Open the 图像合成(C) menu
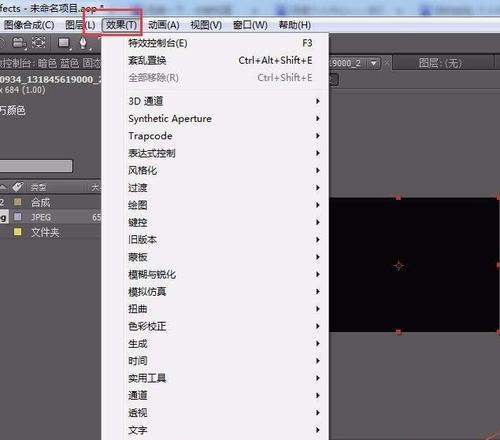 click(x=29, y=25)
